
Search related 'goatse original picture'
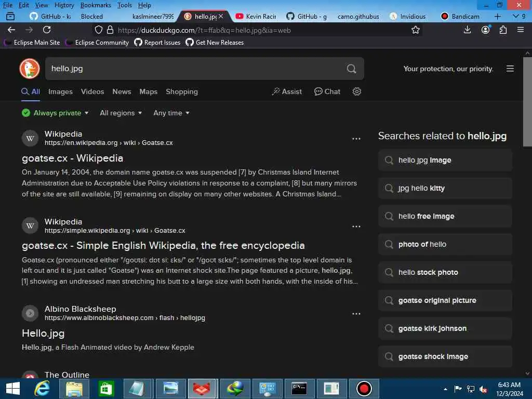tap(445, 301)
